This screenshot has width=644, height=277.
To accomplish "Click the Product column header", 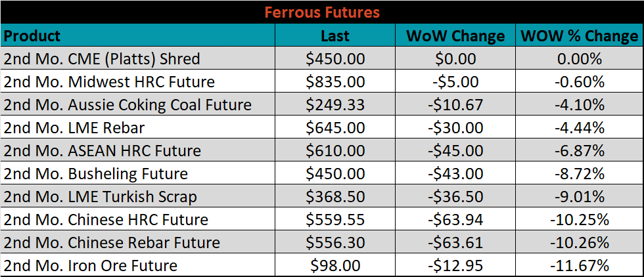I will (138, 35).
